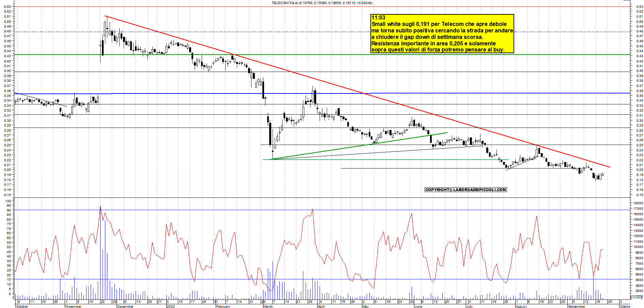Click 50 on the oscillator scale
Viewport: 644px width, 308px height.
click(9, 247)
